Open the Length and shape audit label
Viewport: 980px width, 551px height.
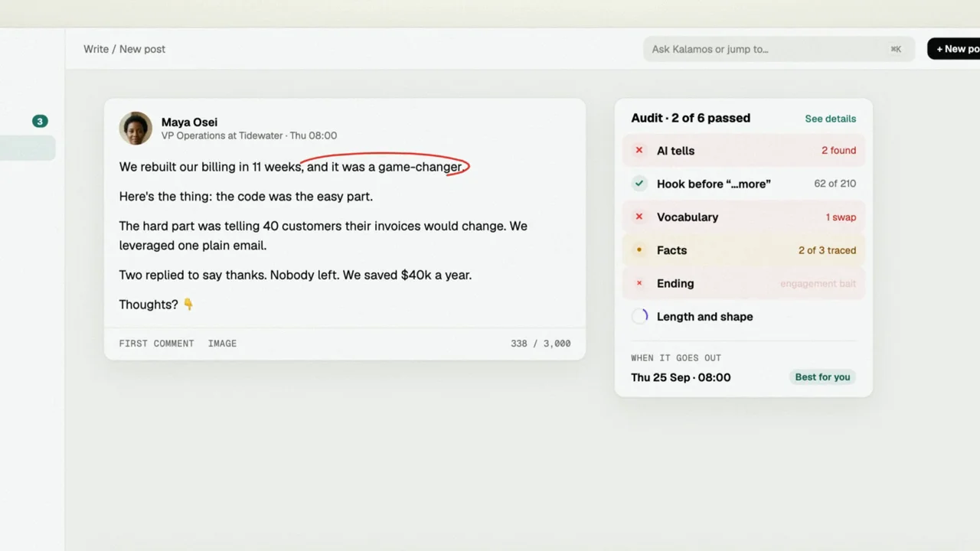tap(704, 317)
